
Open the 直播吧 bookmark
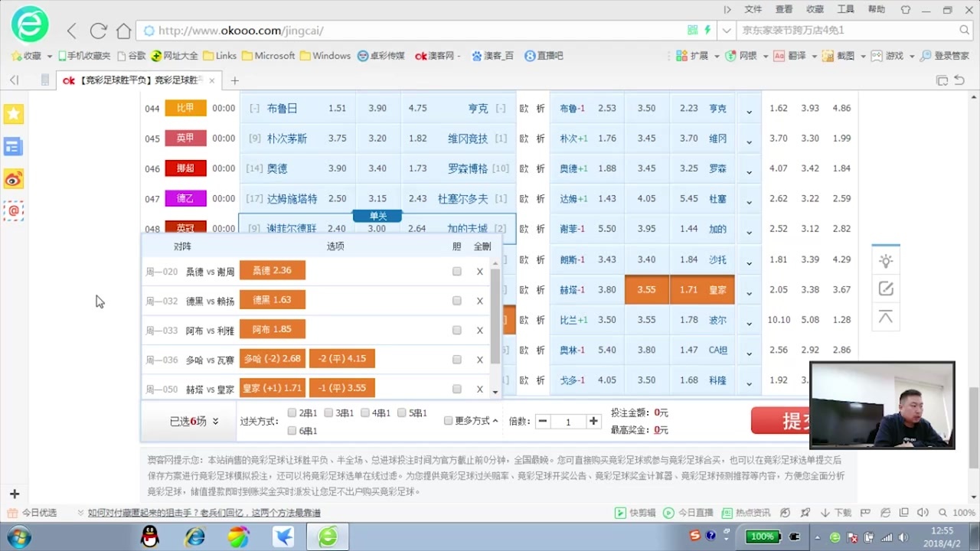(544, 56)
